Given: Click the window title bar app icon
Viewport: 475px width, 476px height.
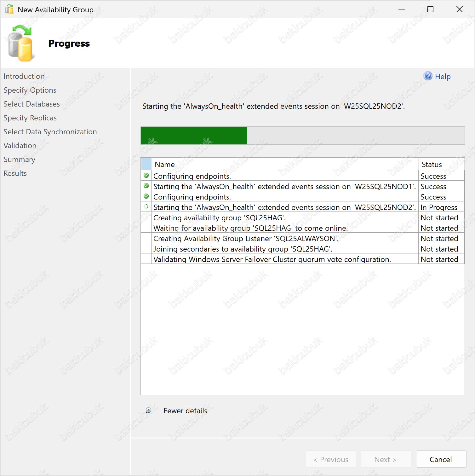Looking at the screenshot, I should point(9,9).
